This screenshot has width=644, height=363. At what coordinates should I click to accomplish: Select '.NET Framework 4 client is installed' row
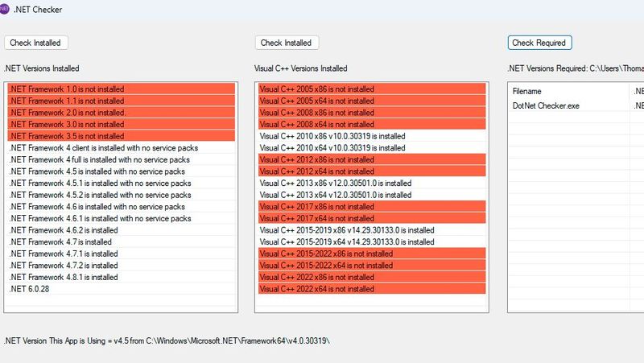122,148
